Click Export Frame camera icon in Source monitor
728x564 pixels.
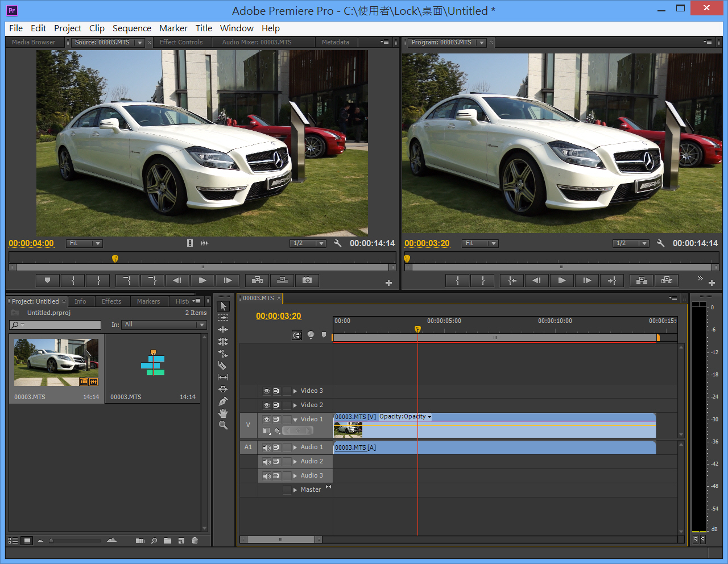(307, 280)
